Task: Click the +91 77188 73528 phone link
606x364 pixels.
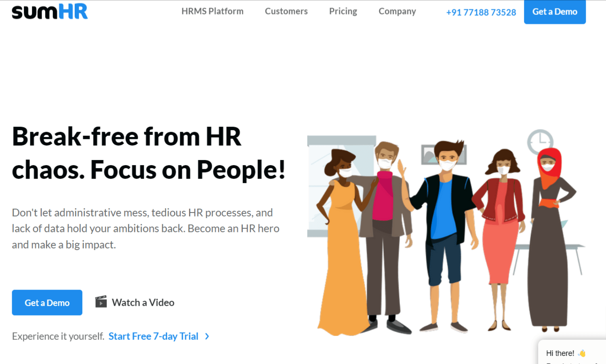Action: click(x=481, y=12)
